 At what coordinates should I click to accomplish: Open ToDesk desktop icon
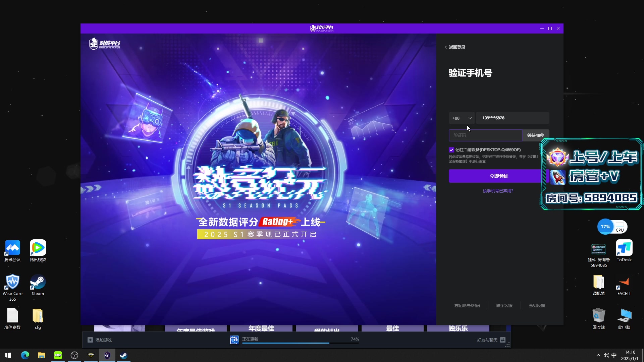click(624, 251)
